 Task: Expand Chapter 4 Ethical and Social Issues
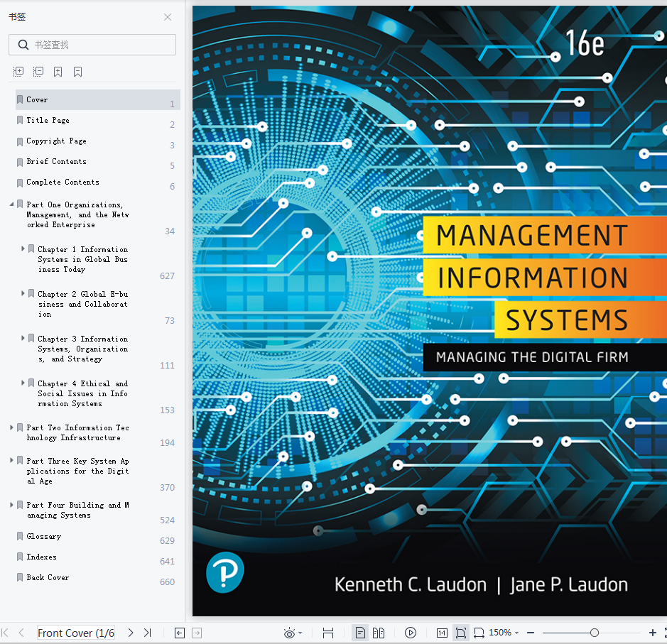click(23, 383)
